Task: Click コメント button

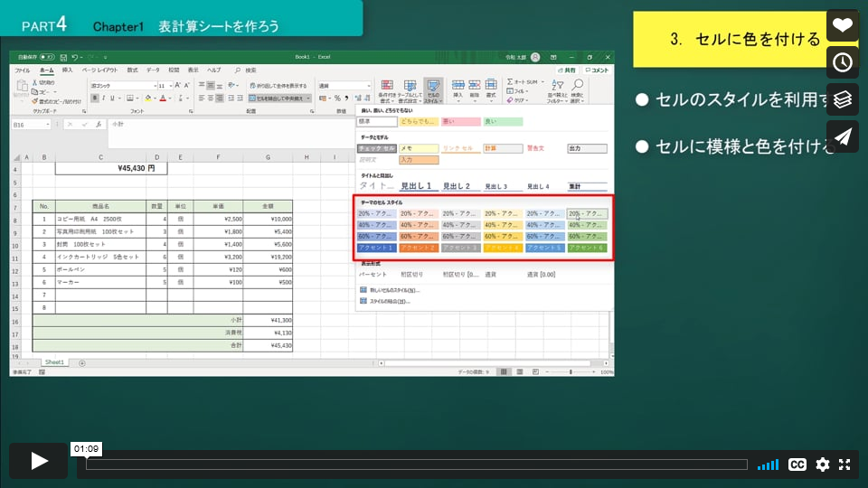Action: (597, 70)
